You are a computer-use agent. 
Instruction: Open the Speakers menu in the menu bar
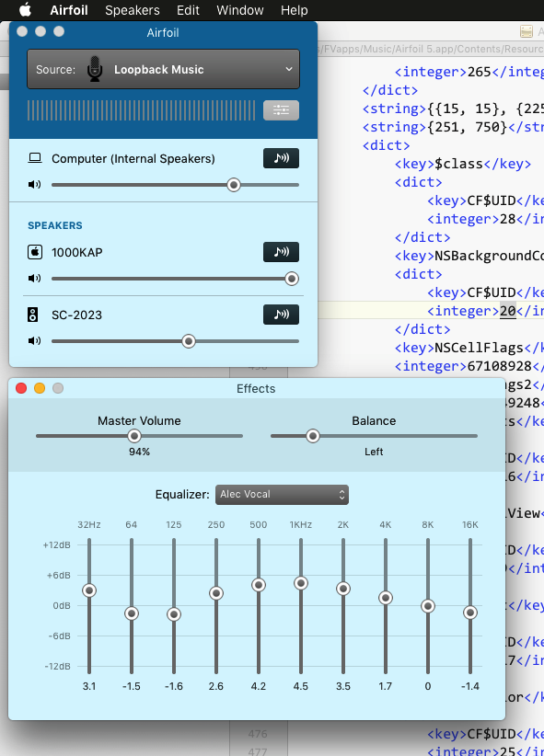coord(132,10)
